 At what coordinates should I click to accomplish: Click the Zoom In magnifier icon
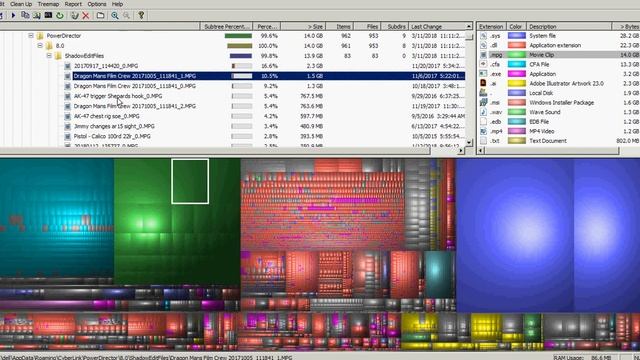[115, 16]
